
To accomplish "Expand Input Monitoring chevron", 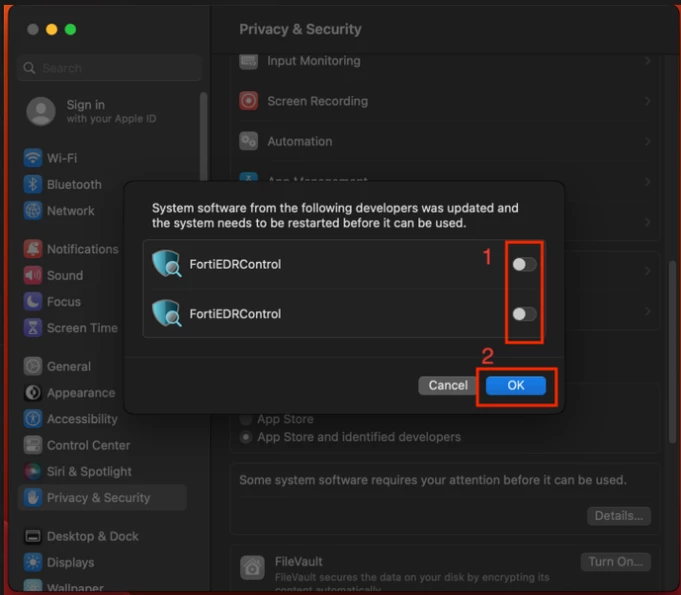I will point(648,61).
